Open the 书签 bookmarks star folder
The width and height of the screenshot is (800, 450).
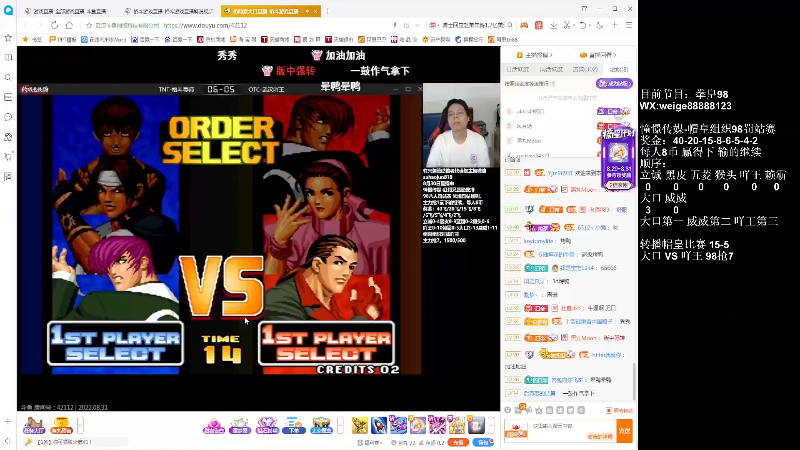tap(32, 39)
